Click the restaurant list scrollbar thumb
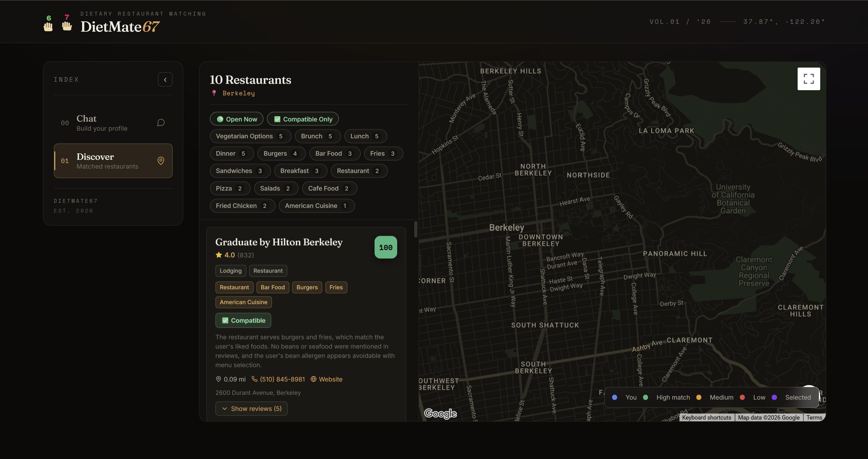Screen dimensions: 868x459 click(416, 229)
